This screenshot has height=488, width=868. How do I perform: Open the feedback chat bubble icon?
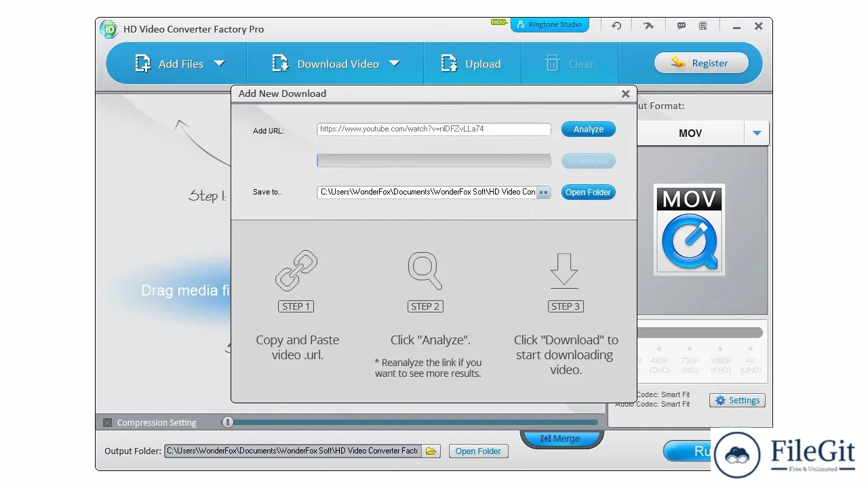pyautogui.click(x=682, y=26)
